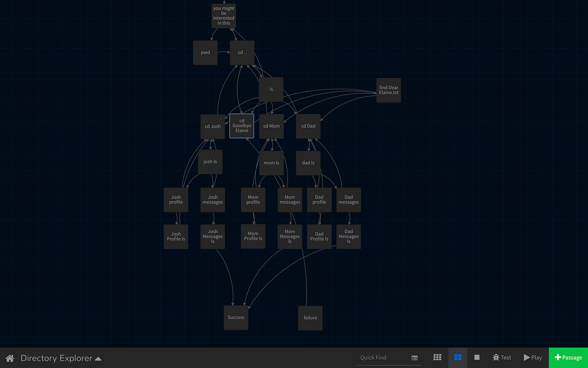The image size is (588, 368).
Task: Focus the Quick Find search field
Action: 384,358
